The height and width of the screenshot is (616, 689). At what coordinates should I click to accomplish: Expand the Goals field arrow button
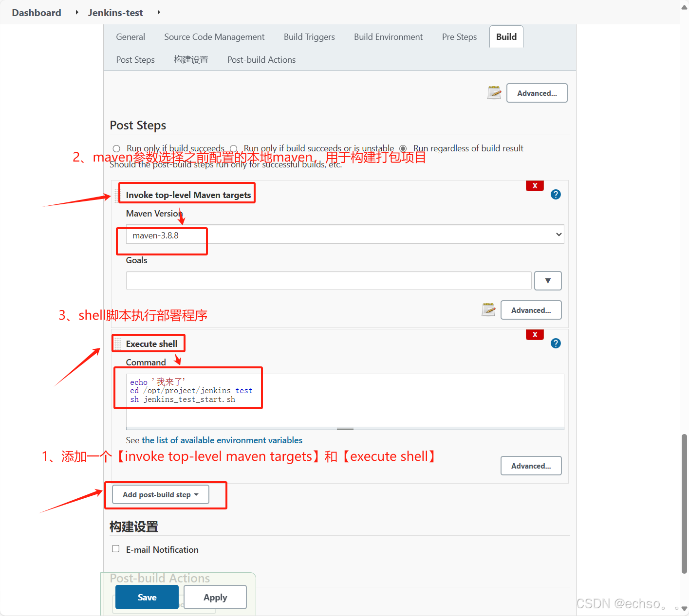click(x=548, y=281)
